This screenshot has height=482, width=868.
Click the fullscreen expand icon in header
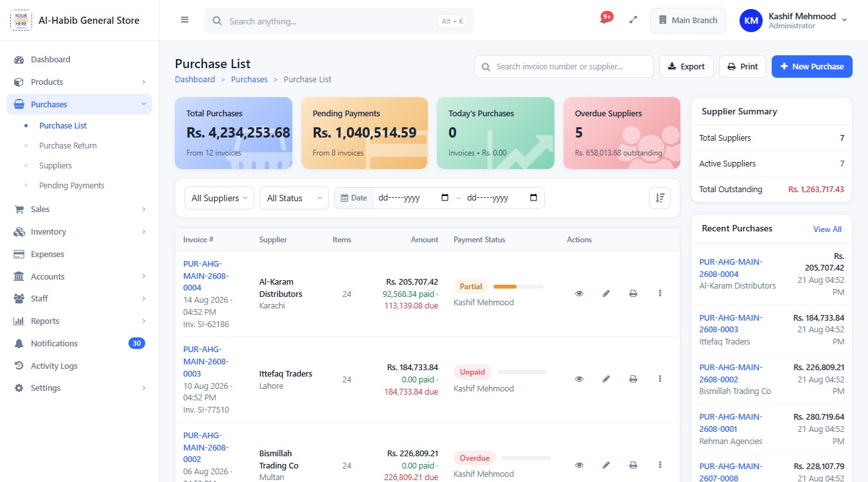tap(633, 20)
